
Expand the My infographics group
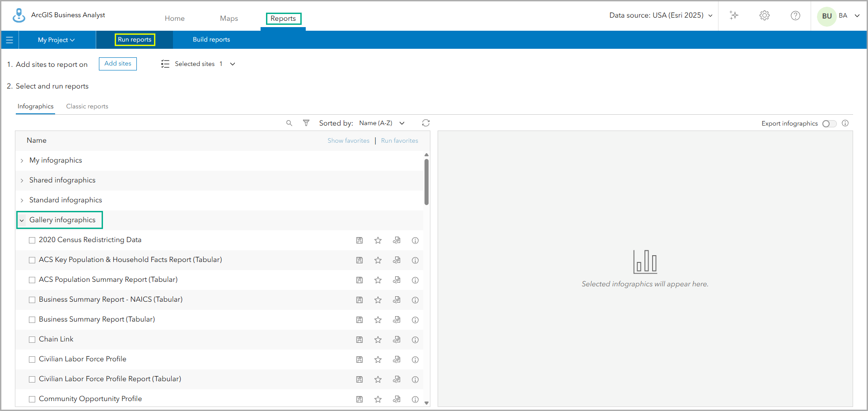22,161
